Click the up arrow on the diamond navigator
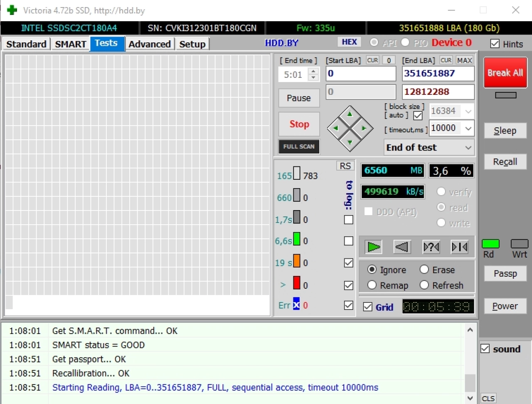 click(x=350, y=114)
